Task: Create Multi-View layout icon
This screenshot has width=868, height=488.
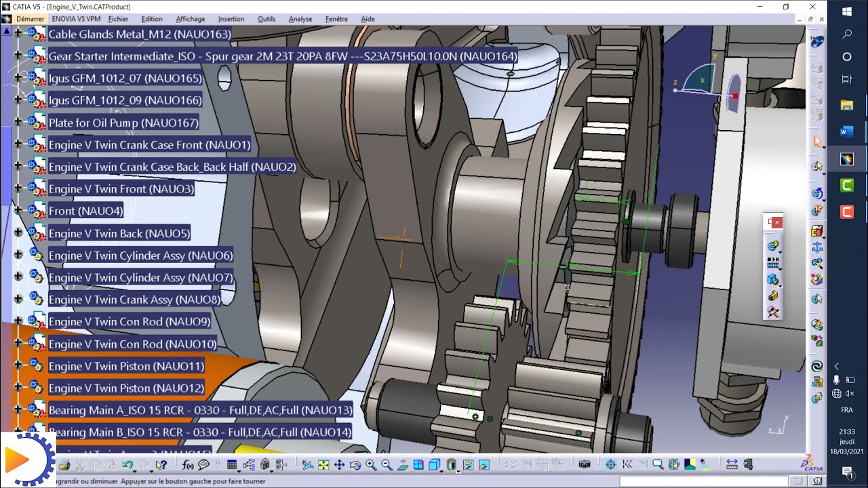Action: [x=418, y=465]
